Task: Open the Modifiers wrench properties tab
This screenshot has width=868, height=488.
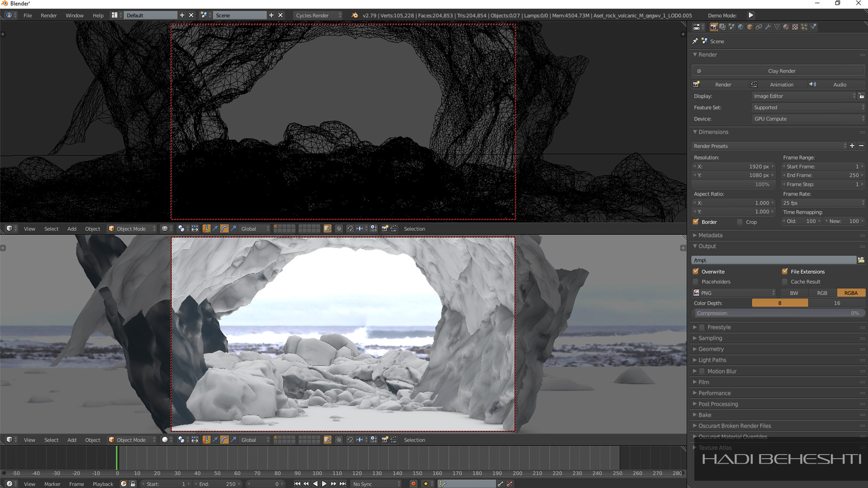Action: (x=768, y=27)
